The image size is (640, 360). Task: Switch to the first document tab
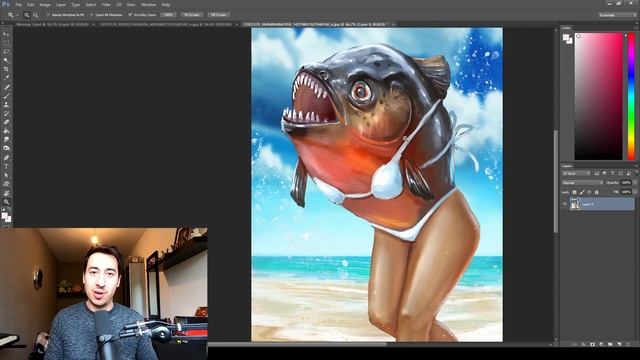tap(53, 24)
